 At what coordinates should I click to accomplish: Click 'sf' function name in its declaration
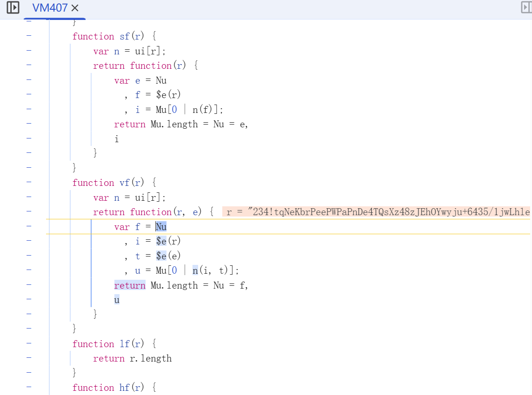[124, 37]
